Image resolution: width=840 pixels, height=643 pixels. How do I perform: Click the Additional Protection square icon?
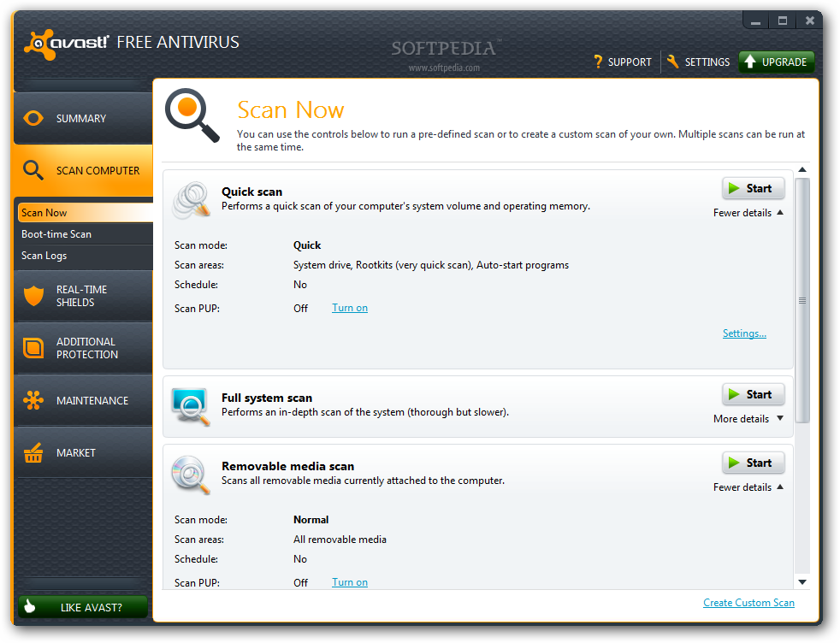click(x=33, y=348)
